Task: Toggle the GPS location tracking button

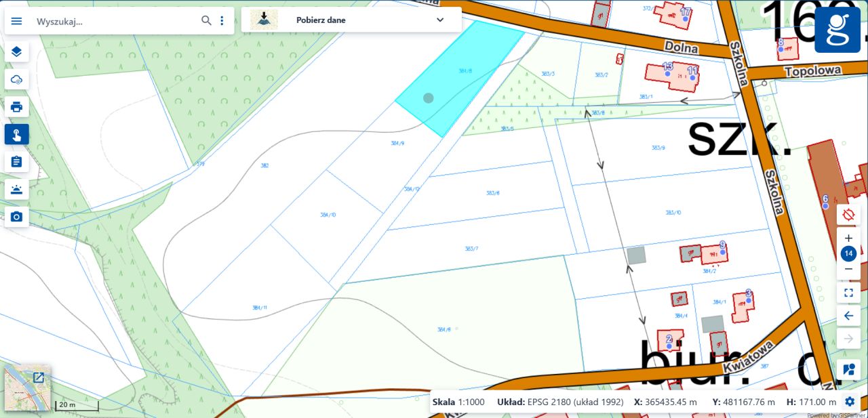Action: point(848,215)
